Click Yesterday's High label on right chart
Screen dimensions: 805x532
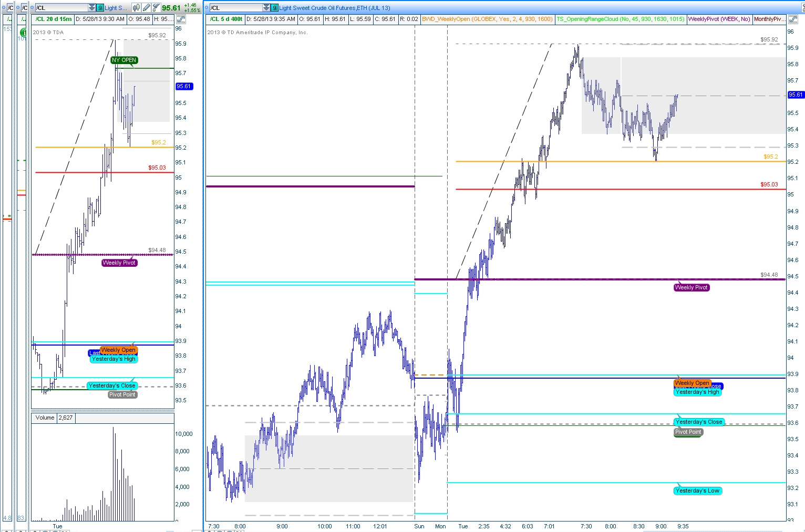click(x=697, y=392)
